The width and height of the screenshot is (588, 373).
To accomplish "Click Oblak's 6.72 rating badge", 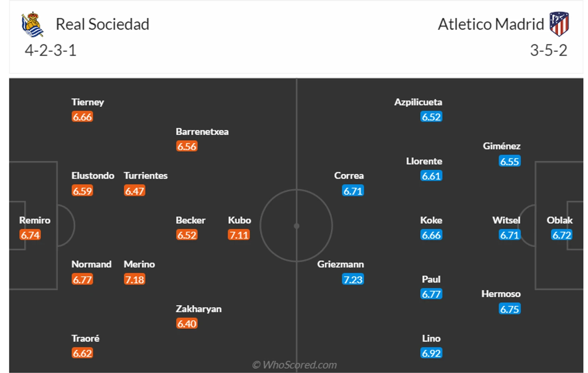I will pos(561,235).
